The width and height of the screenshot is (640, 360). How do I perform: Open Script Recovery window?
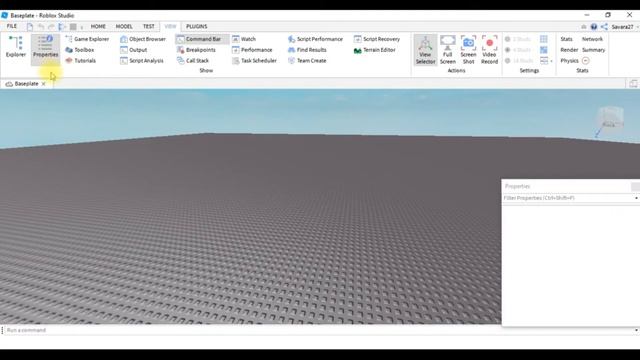(377, 39)
